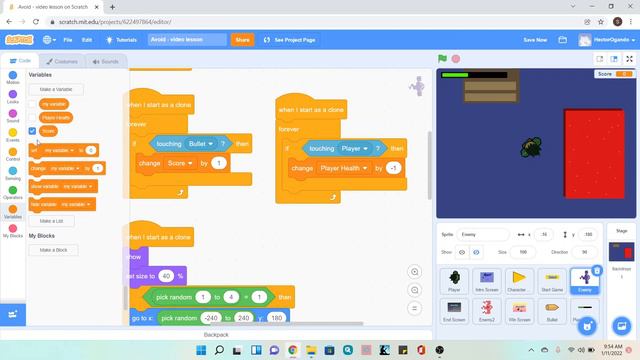Open Windows Start menu

(x=201, y=350)
